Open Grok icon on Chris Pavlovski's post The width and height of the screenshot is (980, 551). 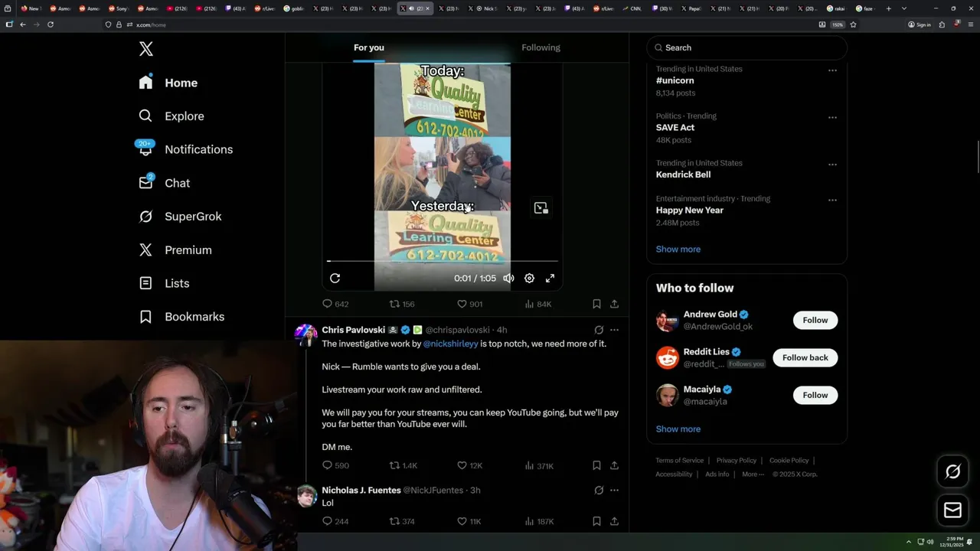tap(599, 330)
